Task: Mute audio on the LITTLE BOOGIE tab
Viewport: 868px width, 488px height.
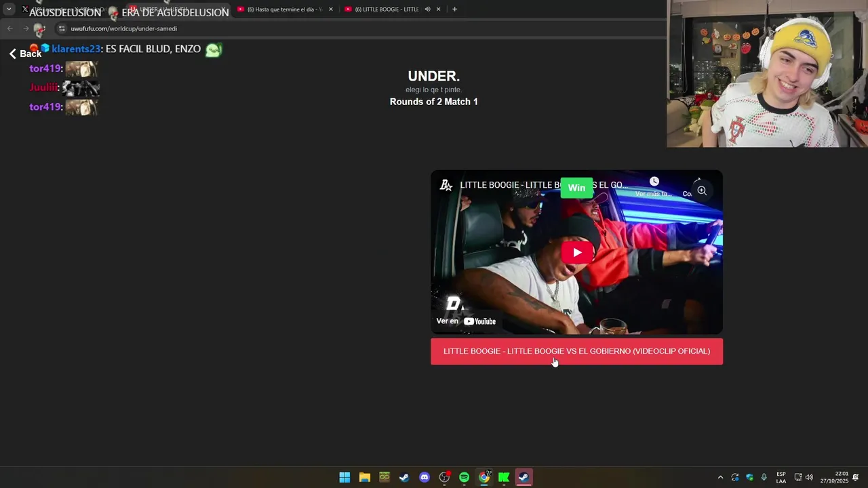Action: [427, 9]
